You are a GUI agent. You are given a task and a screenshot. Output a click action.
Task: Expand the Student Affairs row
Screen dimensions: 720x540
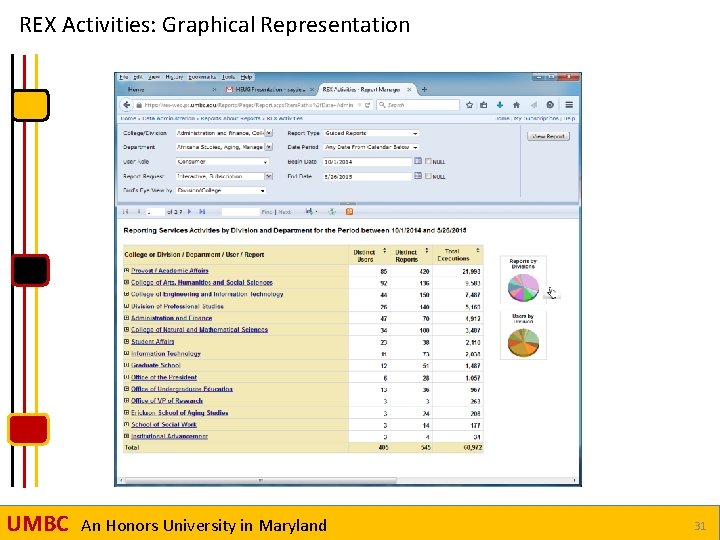[x=127, y=341]
